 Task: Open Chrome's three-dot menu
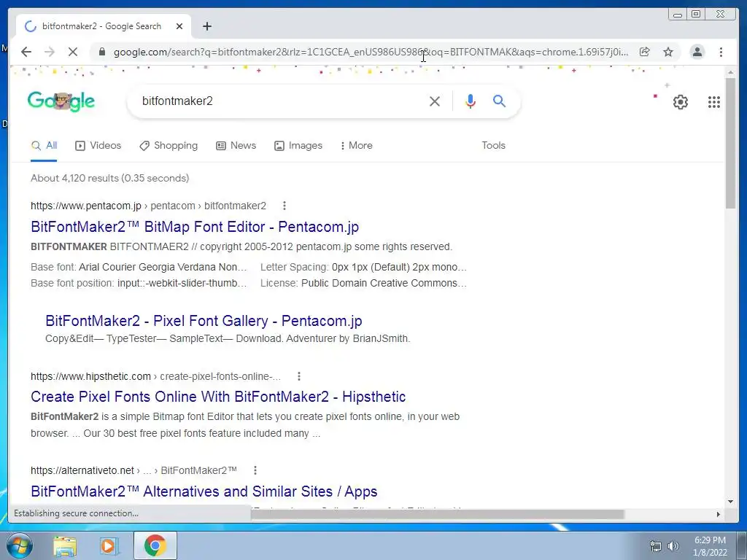coord(721,52)
